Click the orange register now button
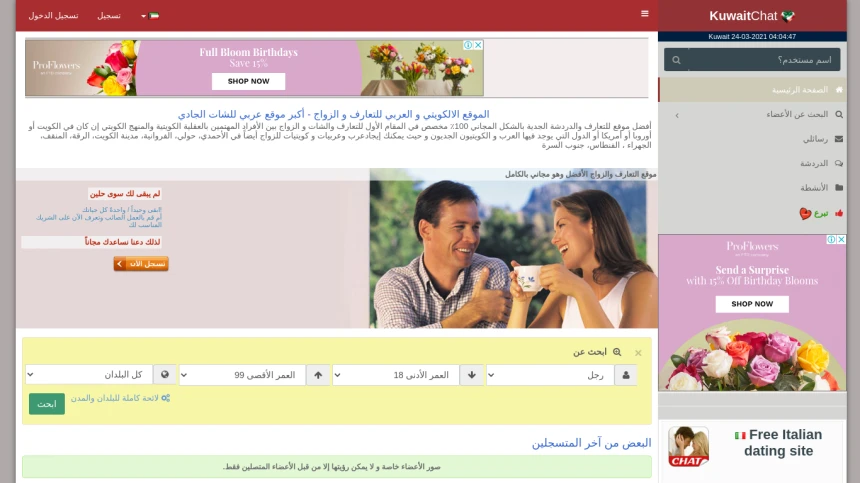The image size is (860, 483). pyautogui.click(x=141, y=264)
